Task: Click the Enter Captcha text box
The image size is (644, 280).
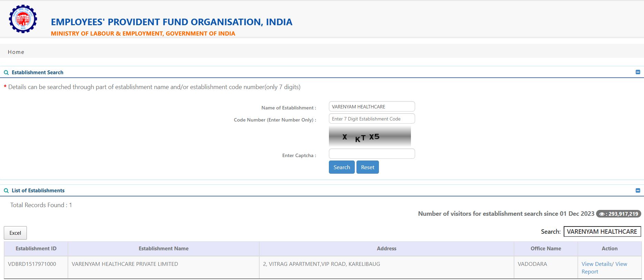Action: click(372, 154)
